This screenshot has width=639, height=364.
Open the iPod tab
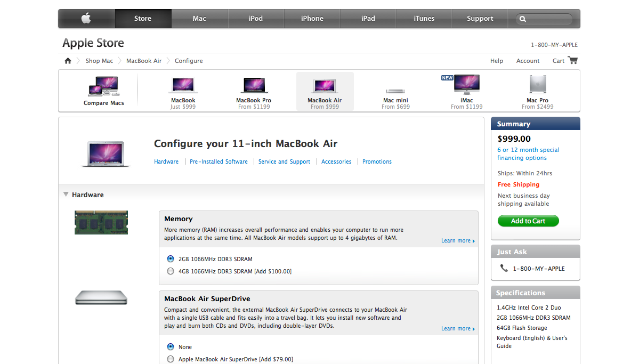(255, 18)
